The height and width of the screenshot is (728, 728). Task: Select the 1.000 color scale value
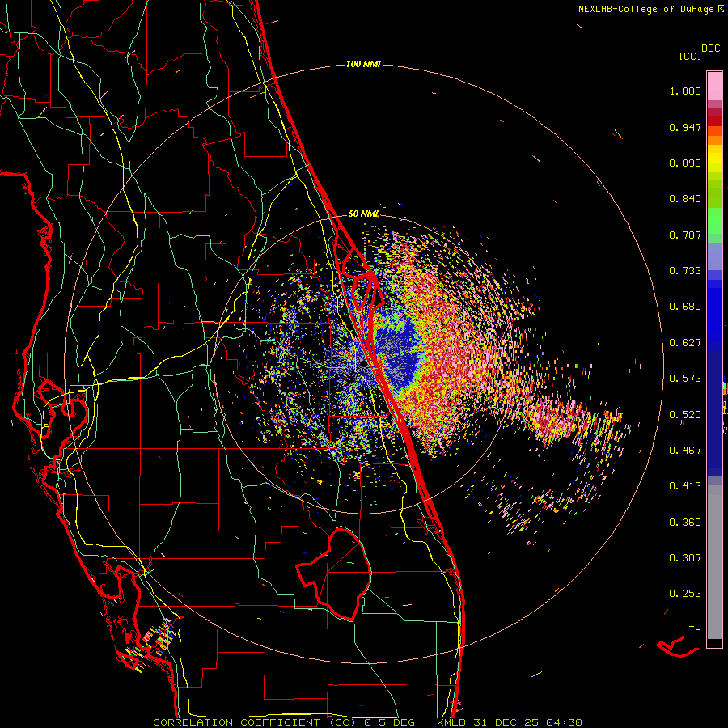click(685, 91)
